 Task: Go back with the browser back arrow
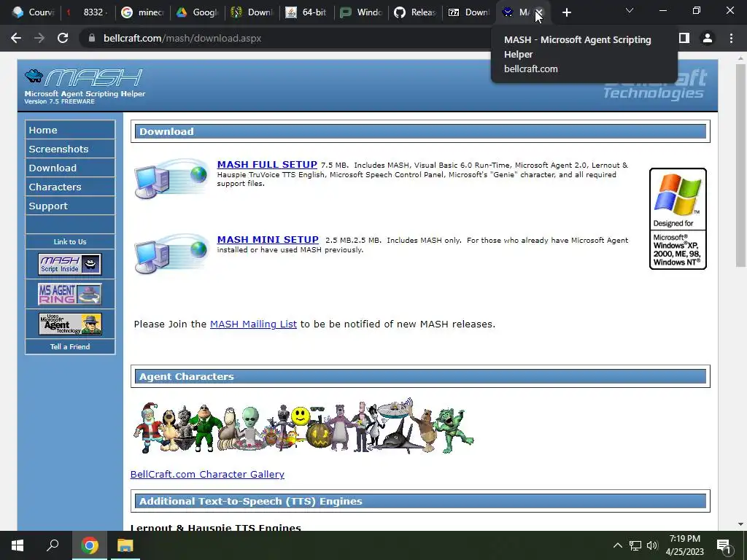16,38
